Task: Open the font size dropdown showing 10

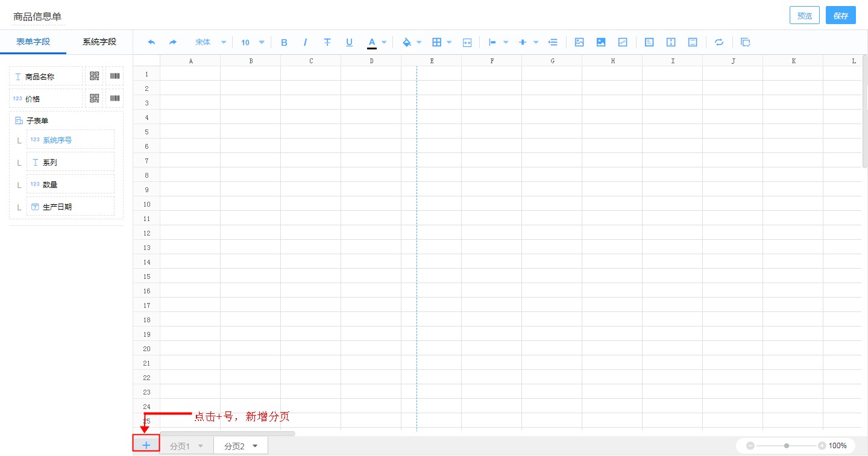Action: [x=249, y=42]
